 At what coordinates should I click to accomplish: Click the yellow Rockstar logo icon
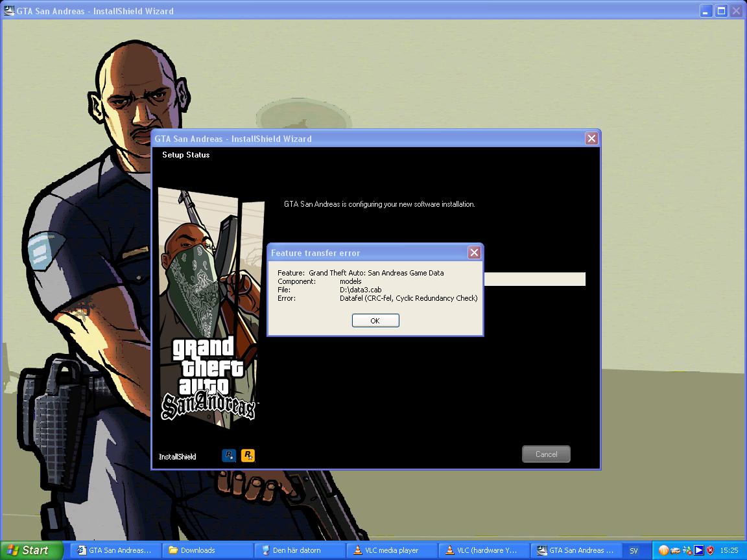click(x=248, y=456)
